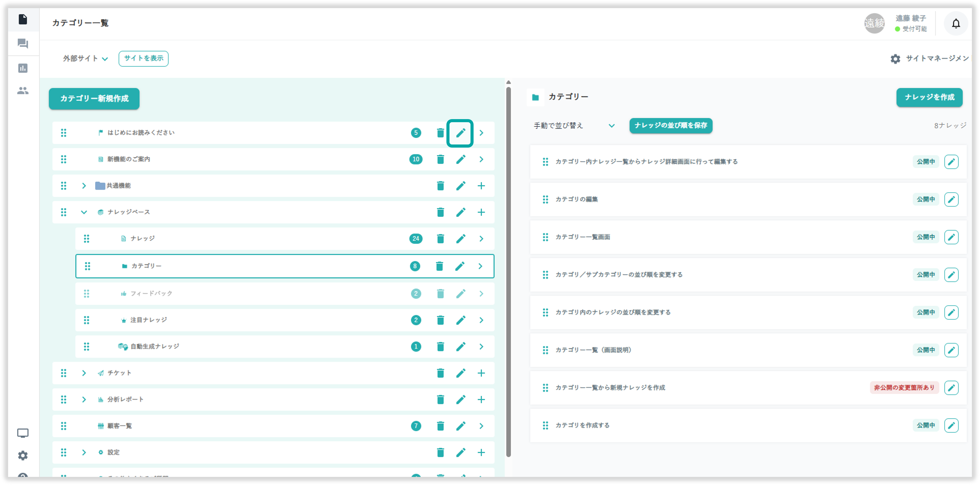Image resolution: width=980 pixels, height=485 pixels.
Task: Open the chat messages icon in left sidebar
Action: click(x=23, y=44)
